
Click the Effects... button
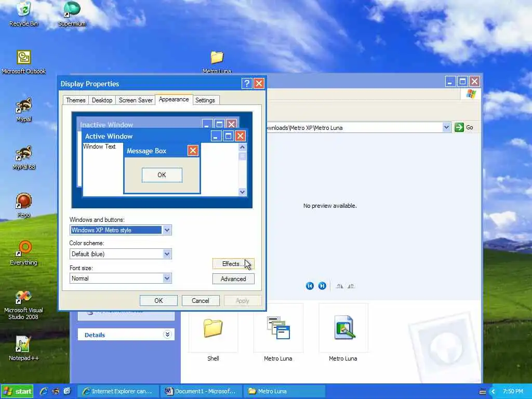click(x=233, y=263)
